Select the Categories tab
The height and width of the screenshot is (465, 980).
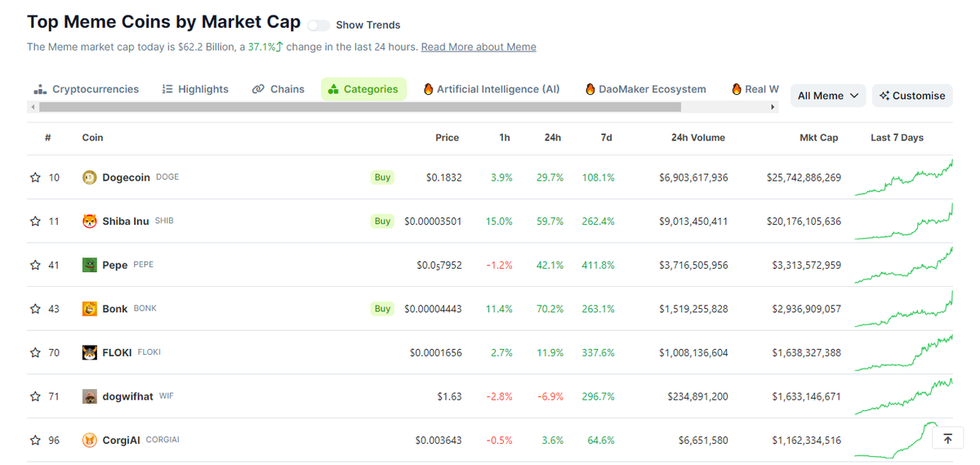click(363, 89)
